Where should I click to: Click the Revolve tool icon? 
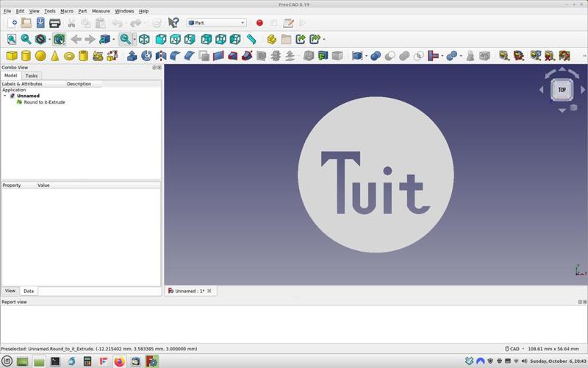tap(146, 56)
